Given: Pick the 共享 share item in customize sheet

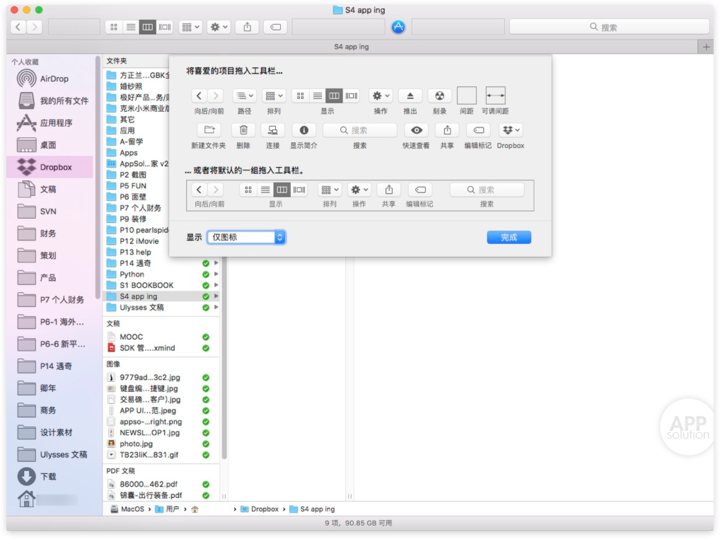Looking at the screenshot, I should coord(447,130).
